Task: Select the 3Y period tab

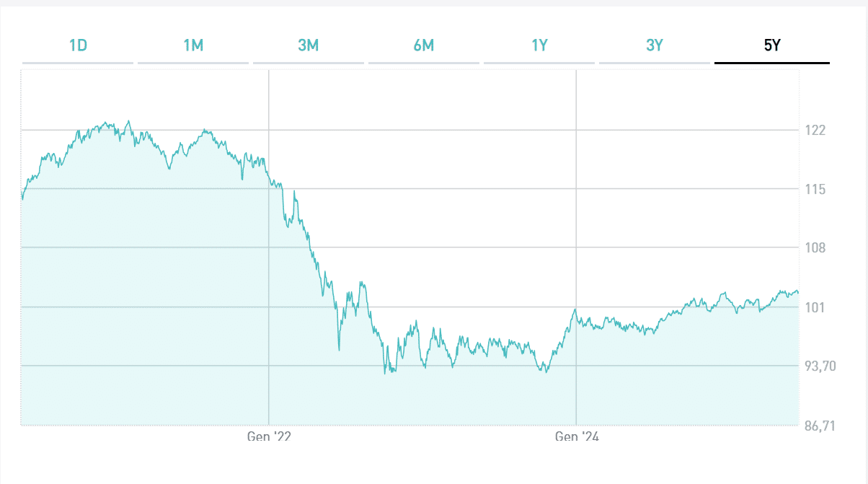Action: [x=655, y=46]
